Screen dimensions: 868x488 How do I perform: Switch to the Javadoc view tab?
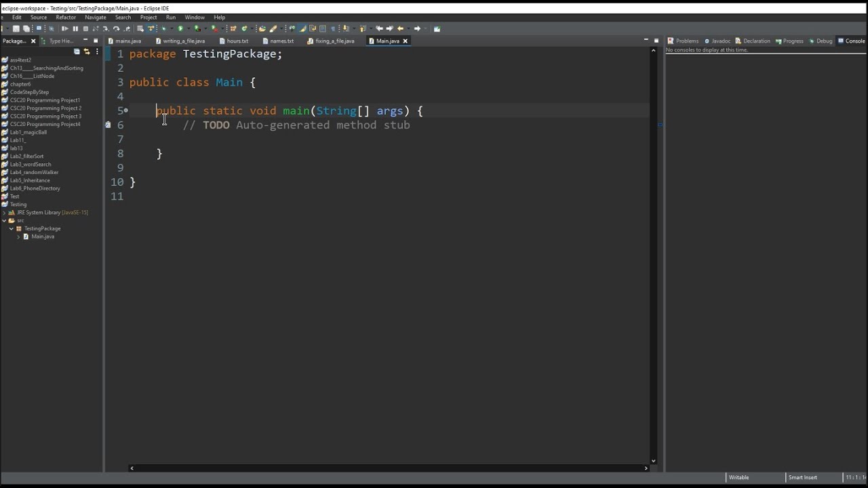717,41
